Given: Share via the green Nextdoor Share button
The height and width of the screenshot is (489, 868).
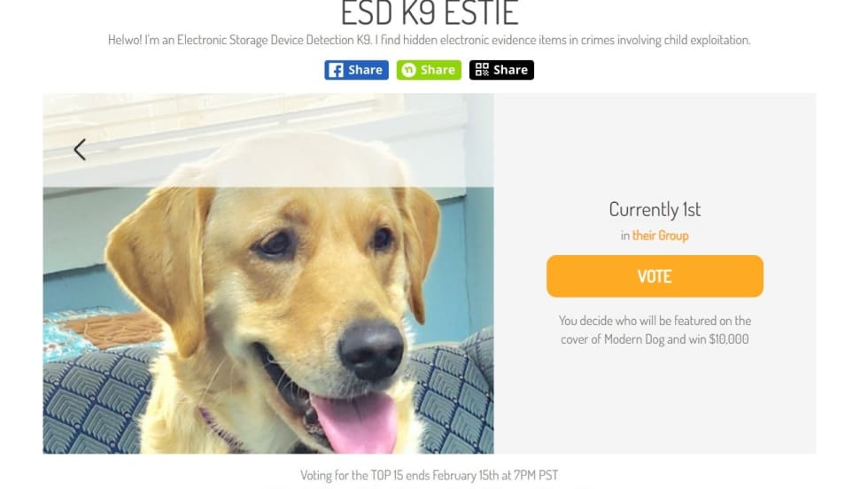Looking at the screenshot, I should click(429, 70).
